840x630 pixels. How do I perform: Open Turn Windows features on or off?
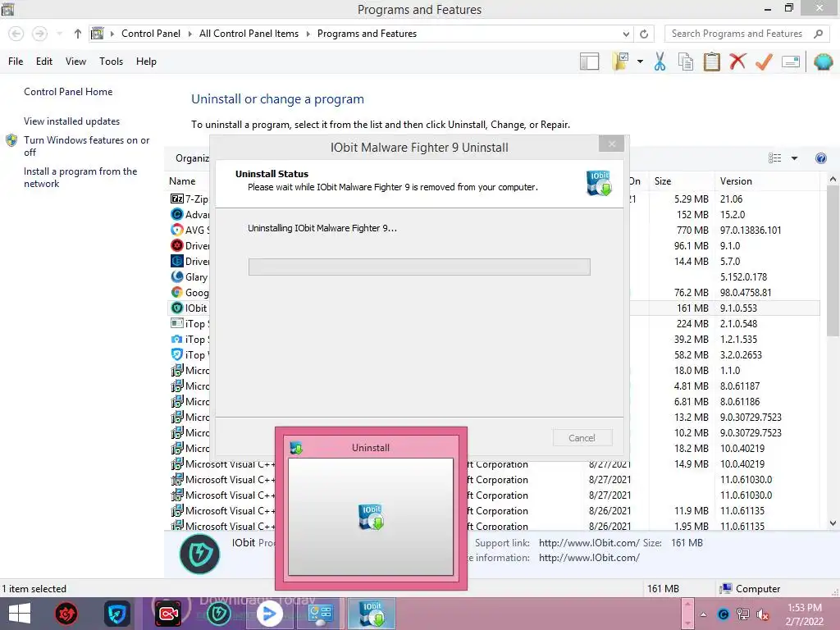[x=86, y=146]
